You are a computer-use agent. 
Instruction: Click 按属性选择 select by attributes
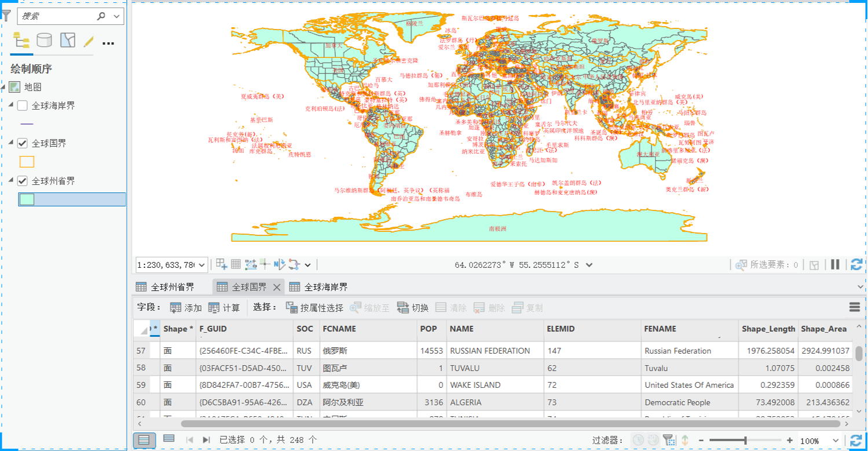pyautogui.click(x=315, y=308)
